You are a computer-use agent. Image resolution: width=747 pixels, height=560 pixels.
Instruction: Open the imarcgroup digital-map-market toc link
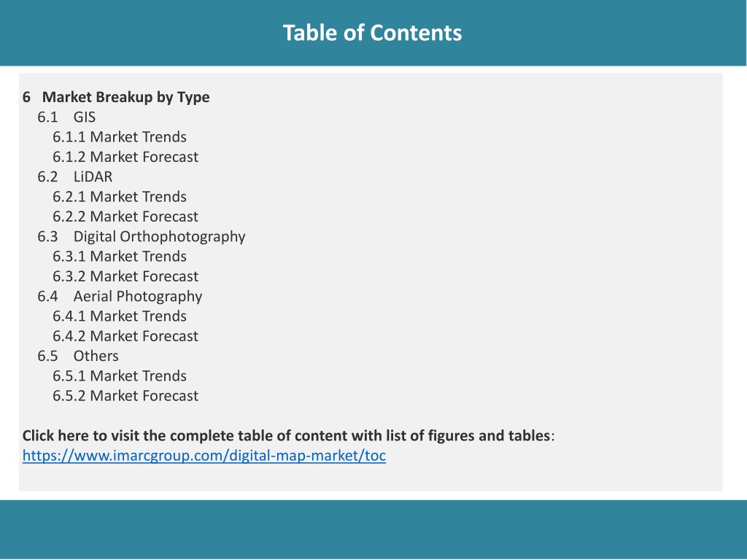click(x=204, y=456)
